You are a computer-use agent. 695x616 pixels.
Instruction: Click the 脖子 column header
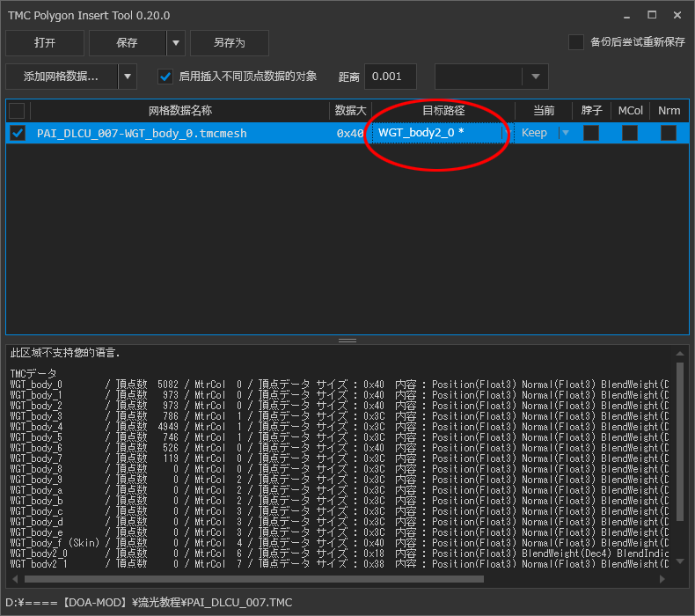pos(592,110)
